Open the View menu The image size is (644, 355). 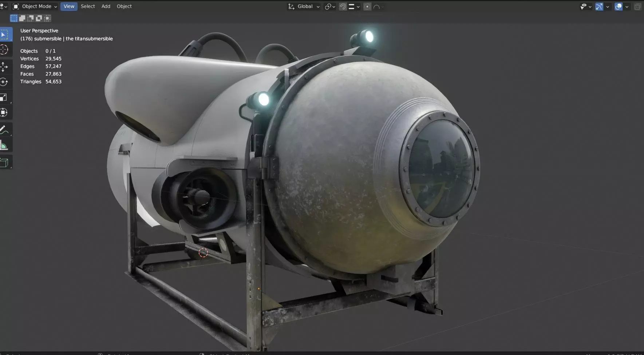click(x=69, y=7)
